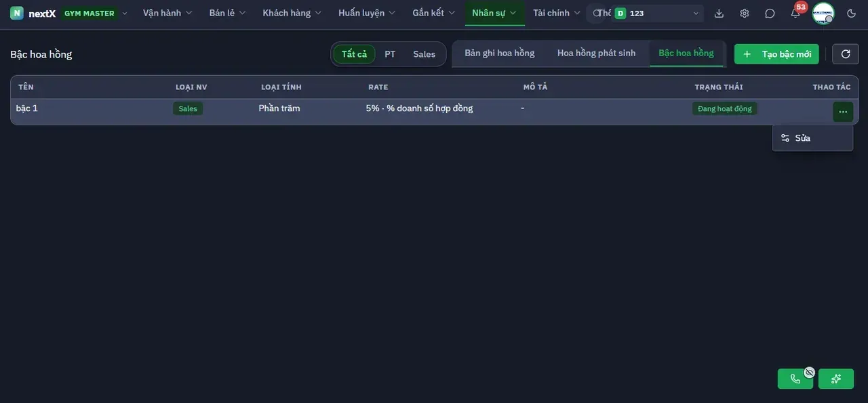The height and width of the screenshot is (403, 868).
Task: Click the nextX logo icon
Action: (x=17, y=13)
